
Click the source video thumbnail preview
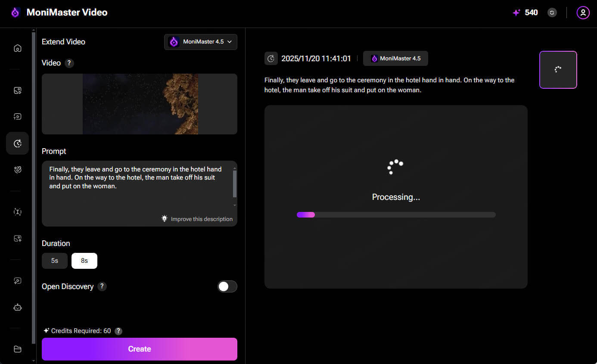tap(139, 104)
